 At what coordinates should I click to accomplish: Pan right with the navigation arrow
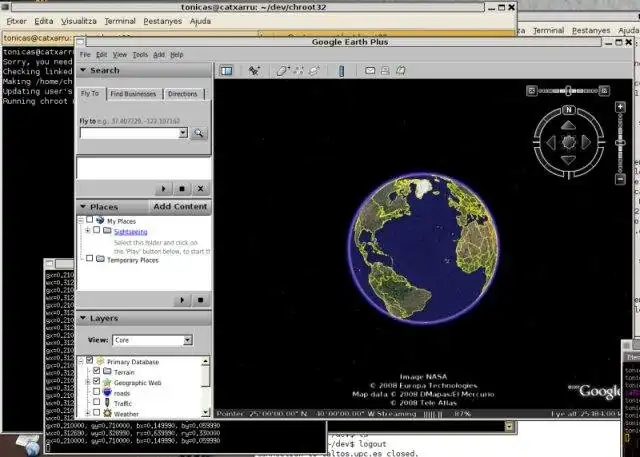pyautogui.click(x=586, y=142)
